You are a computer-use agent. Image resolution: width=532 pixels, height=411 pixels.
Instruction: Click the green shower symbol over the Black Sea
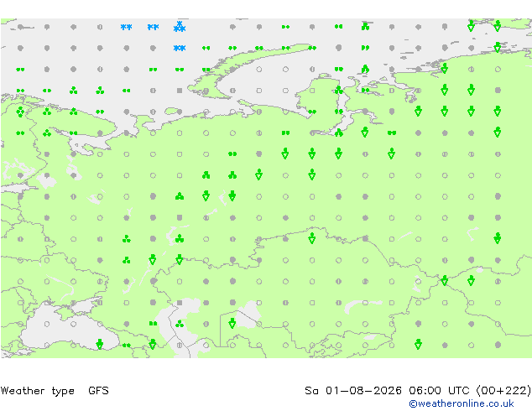point(99,344)
